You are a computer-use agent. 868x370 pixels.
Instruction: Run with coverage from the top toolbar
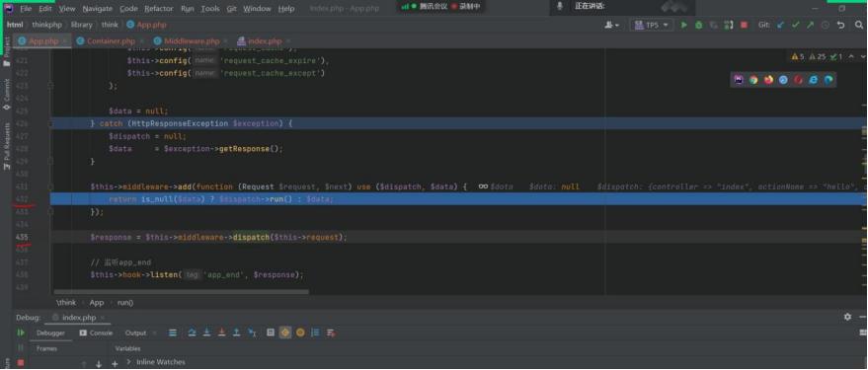click(714, 25)
